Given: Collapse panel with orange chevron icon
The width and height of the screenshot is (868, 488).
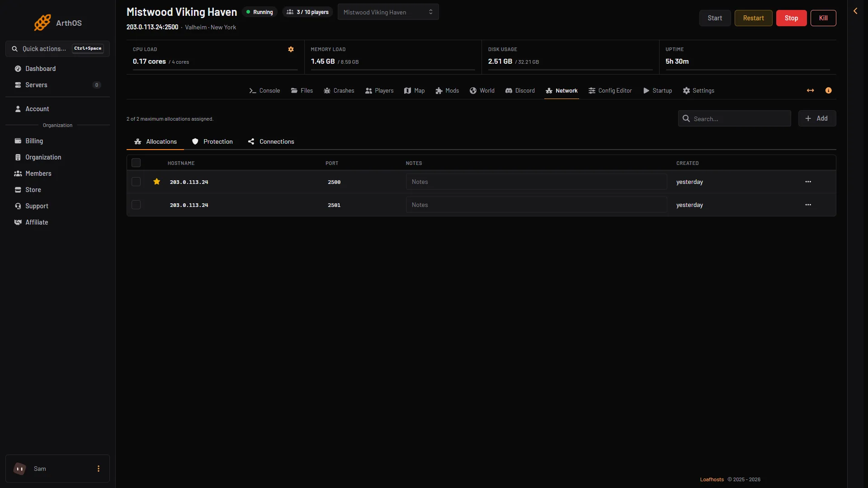Looking at the screenshot, I should (x=855, y=11).
